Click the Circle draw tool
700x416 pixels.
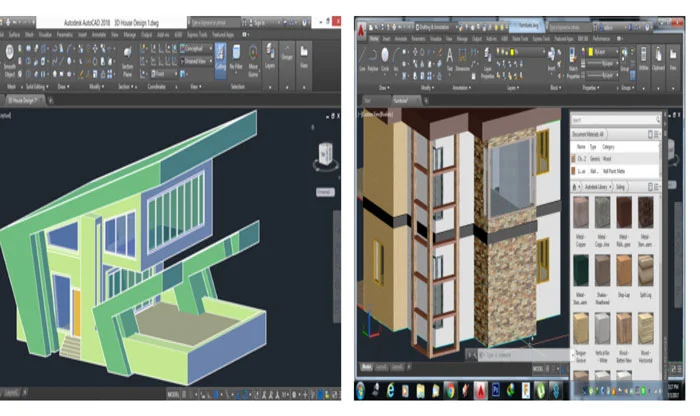[x=385, y=59]
